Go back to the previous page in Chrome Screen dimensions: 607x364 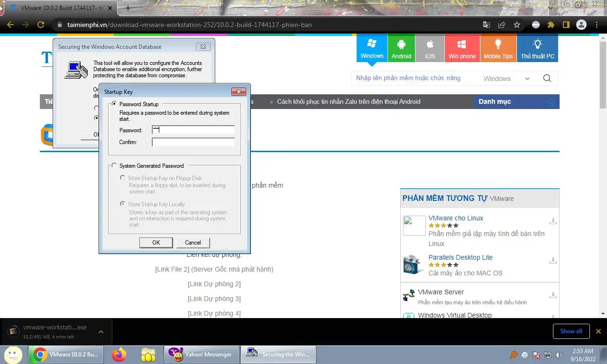coord(10,25)
